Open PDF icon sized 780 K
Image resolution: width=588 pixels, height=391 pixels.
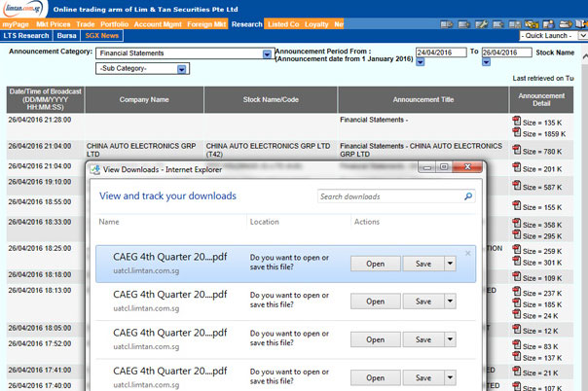(517, 150)
